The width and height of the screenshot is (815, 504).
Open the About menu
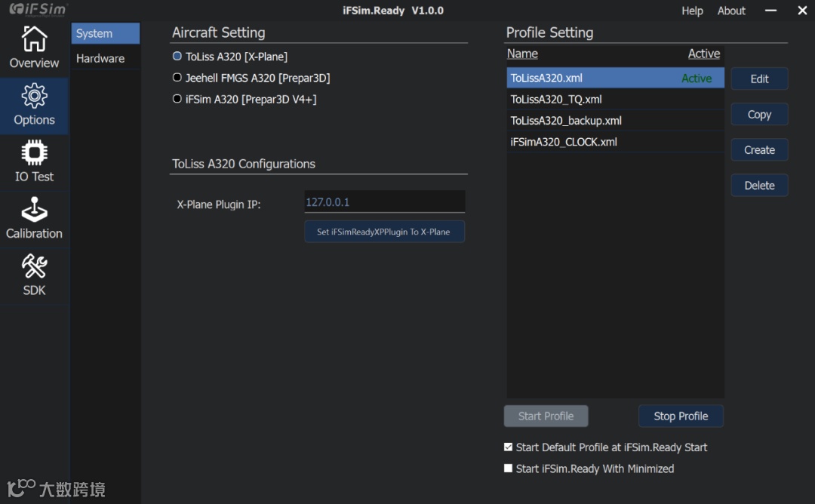[x=731, y=11]
